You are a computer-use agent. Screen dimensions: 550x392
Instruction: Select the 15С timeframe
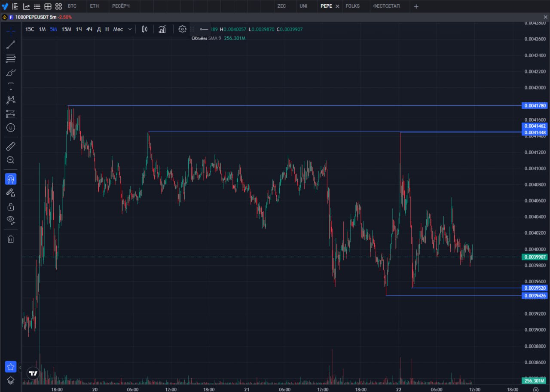(30, 29)
